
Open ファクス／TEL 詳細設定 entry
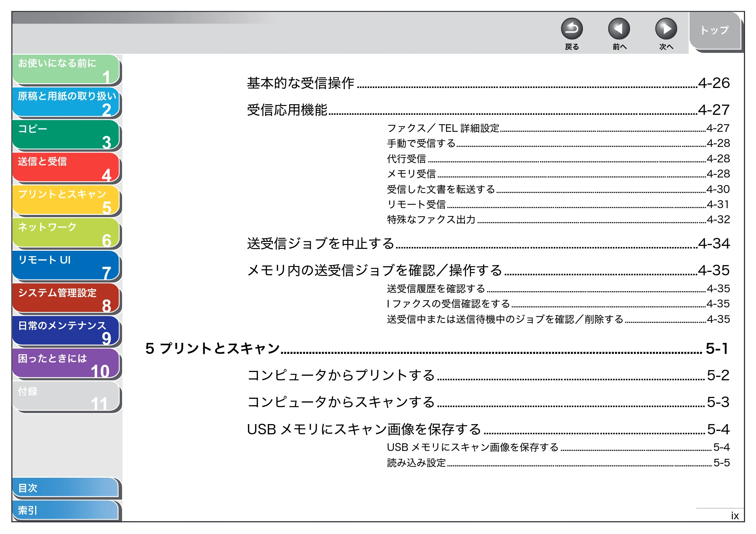558,128
